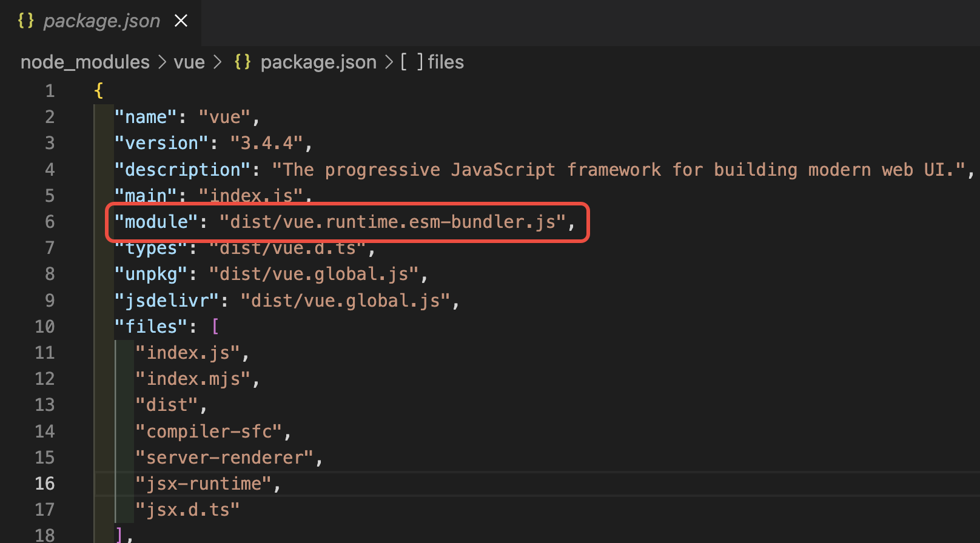Click the braces icon in breadcrumb
The height and width of the screenshot is (543, 980).
click(243, 62)
